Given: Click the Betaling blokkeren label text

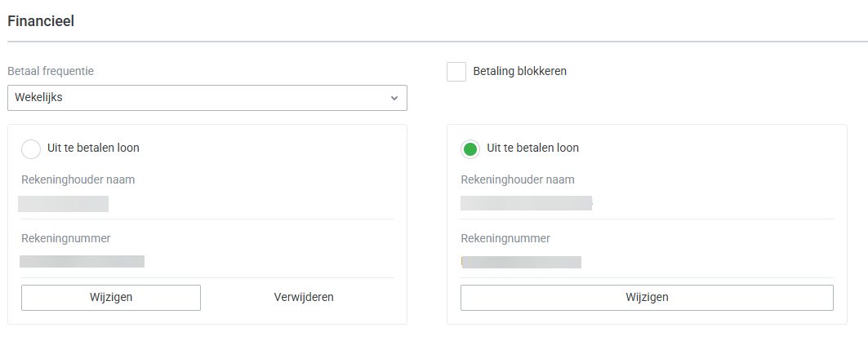Looking at the screenshot, I should [519, 71].
